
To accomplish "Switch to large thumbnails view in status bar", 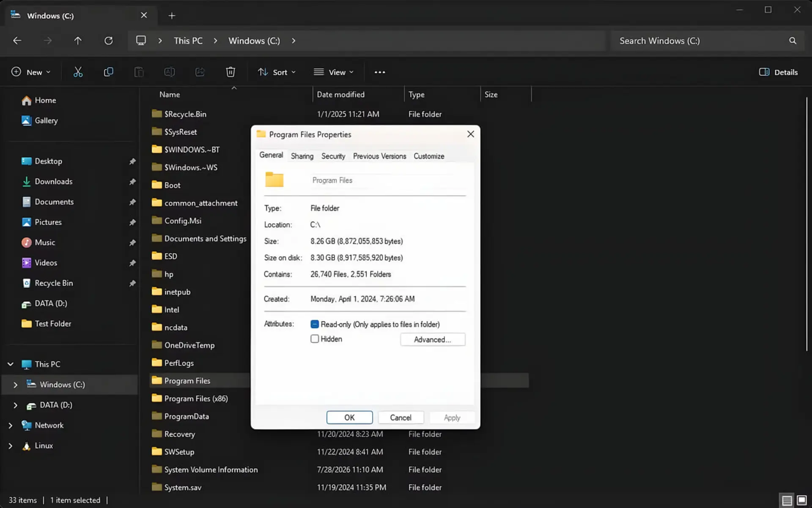I will (802, 501).
